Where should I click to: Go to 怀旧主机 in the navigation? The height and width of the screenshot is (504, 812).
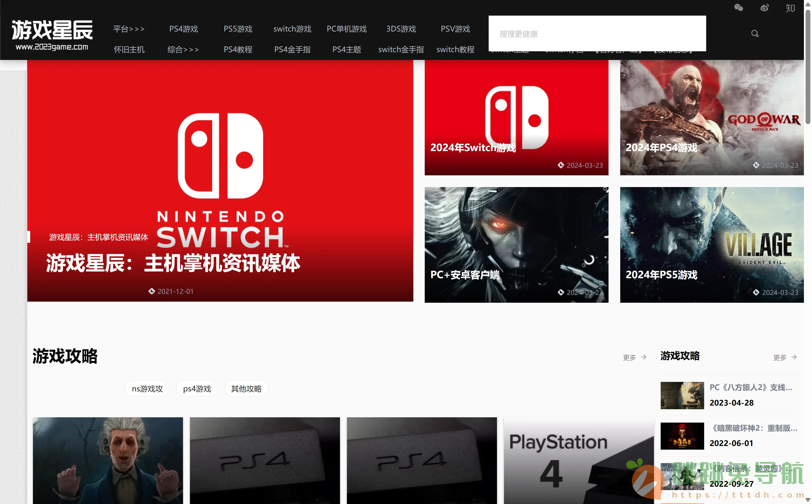[x=129, y=50]
